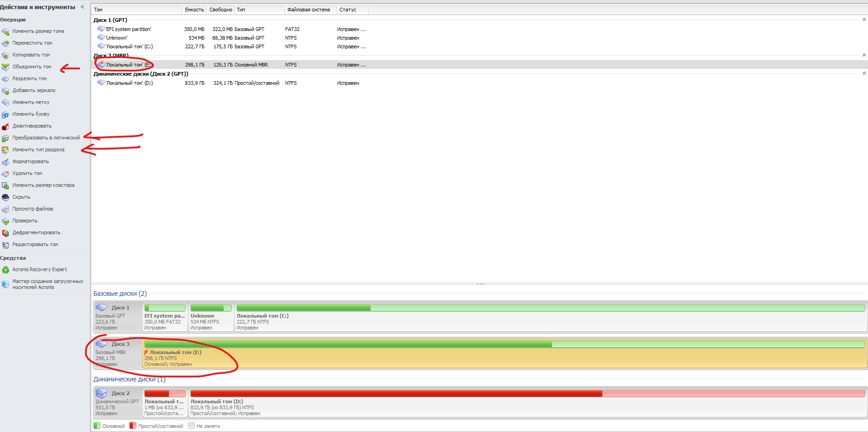This screenshot has width=868, height=432.
Task: Click the Диск 3 drive icon in disk map
Action: [101, 344]
